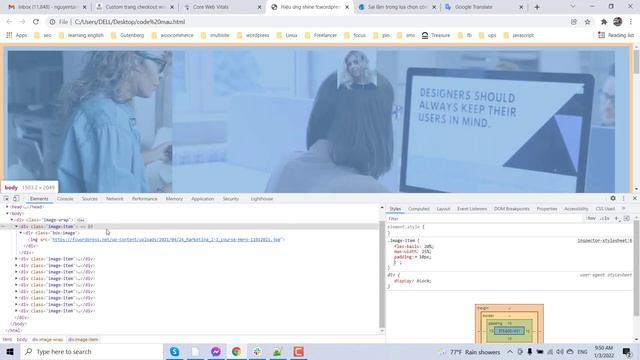Click the Styles pane vertical scrollbar
Image resolution: width=640 pixels, height=360 pixels.
pyautogui.click(x=636, y=267)
